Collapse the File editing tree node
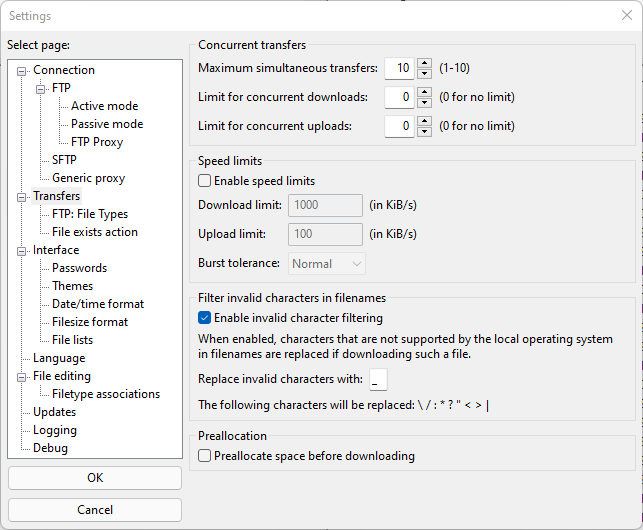 (x=21, y=377)
